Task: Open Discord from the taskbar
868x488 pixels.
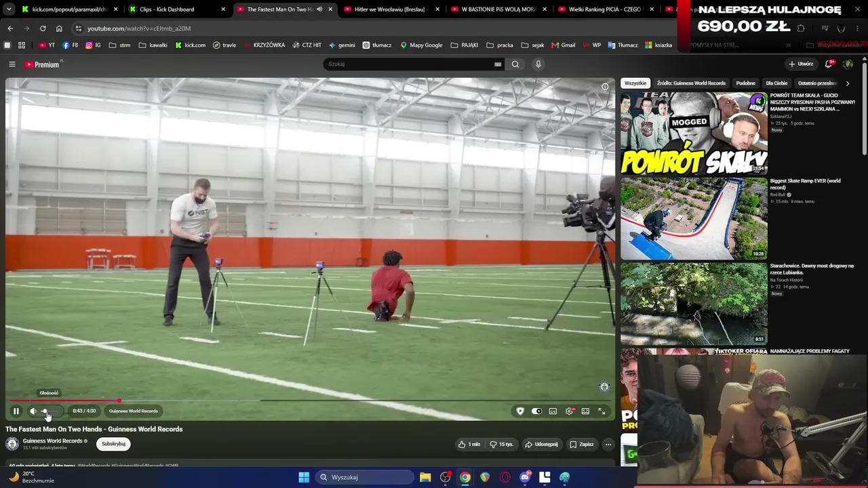Action: 525,477
